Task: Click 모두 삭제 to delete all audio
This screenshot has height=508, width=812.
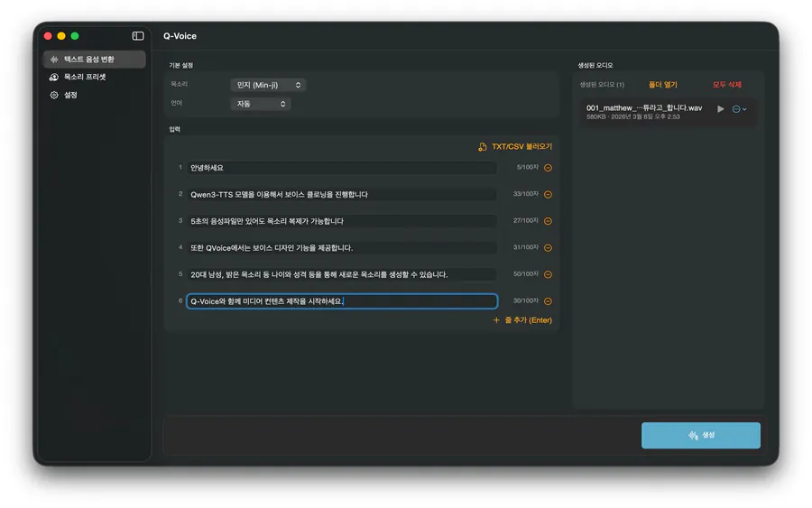Action: 727,85
